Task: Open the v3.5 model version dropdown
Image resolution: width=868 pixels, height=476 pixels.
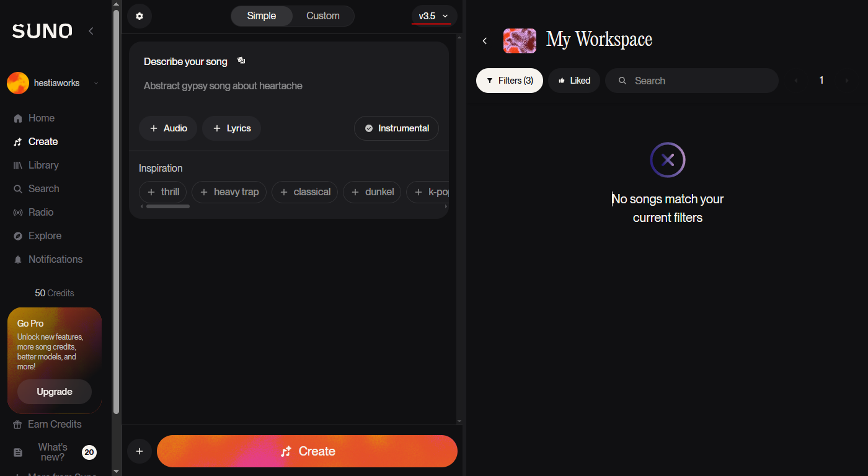Action: click(x=434, y=16)
